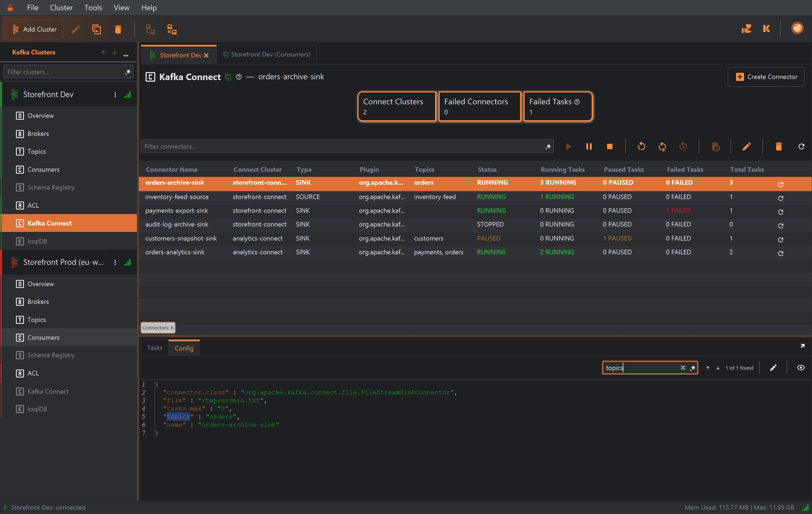Screen dimensions: 812x514
Task: Toggle regex in the config search field
Action: (x=692, y=368)
